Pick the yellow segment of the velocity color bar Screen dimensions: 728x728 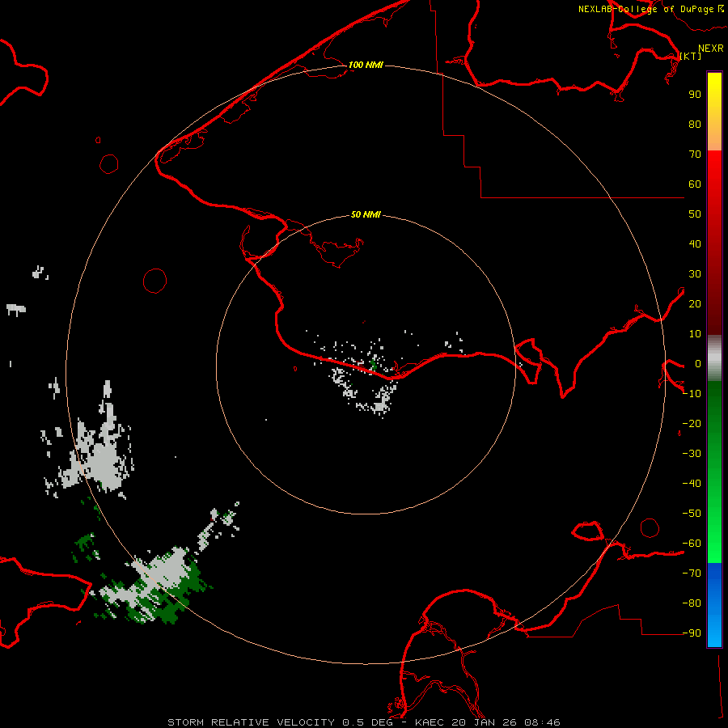click(x=714, y=112)
